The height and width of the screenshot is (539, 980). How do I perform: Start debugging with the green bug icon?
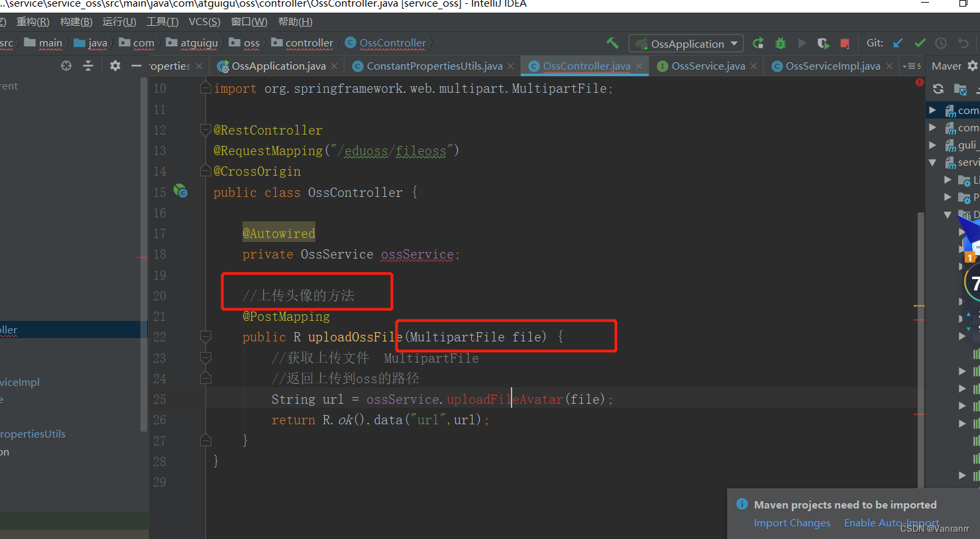[781, 43]
